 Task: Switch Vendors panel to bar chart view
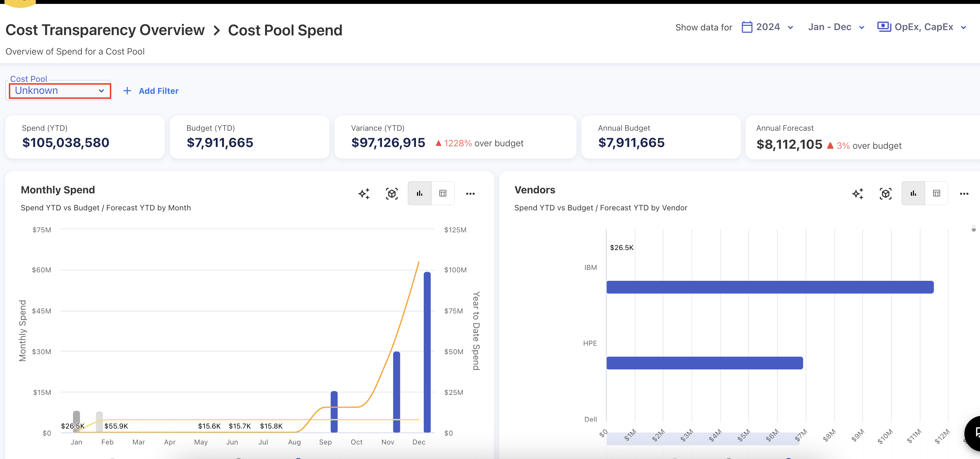[913, 194]
